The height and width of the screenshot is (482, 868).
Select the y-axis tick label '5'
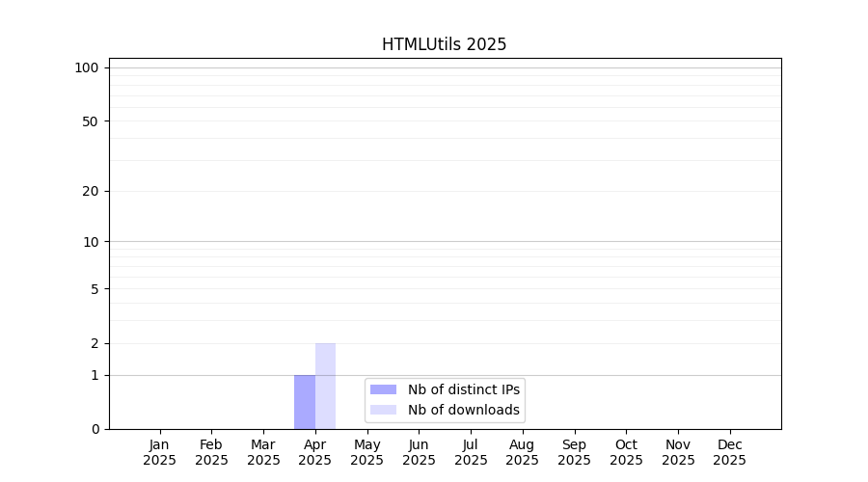click(95, 289)
